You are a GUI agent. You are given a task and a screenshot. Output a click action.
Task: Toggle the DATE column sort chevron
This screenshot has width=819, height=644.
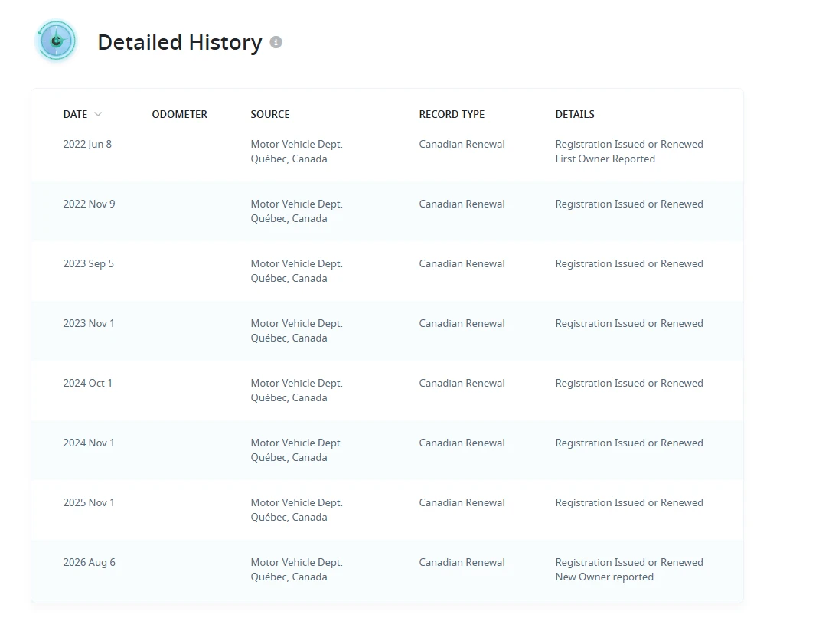[x=98, y=114]
